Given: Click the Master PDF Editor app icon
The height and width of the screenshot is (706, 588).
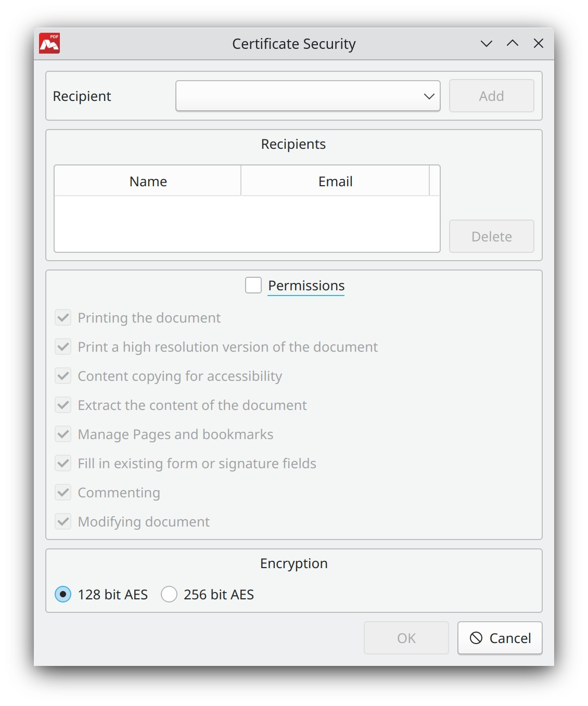Looking at the screenshot, I should [x=49, y=43].
